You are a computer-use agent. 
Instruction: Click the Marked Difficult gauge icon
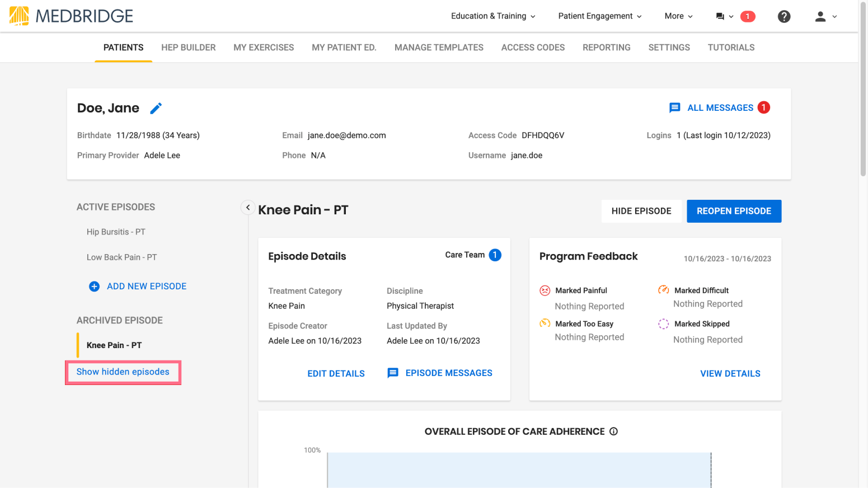click(663, 290)
